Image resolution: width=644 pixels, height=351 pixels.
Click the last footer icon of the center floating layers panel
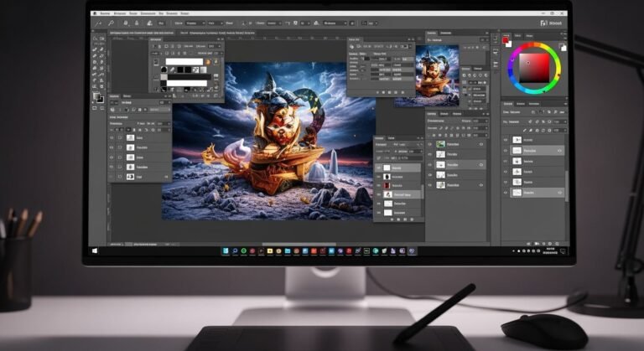pyautogui.click(x=412, y=219)
